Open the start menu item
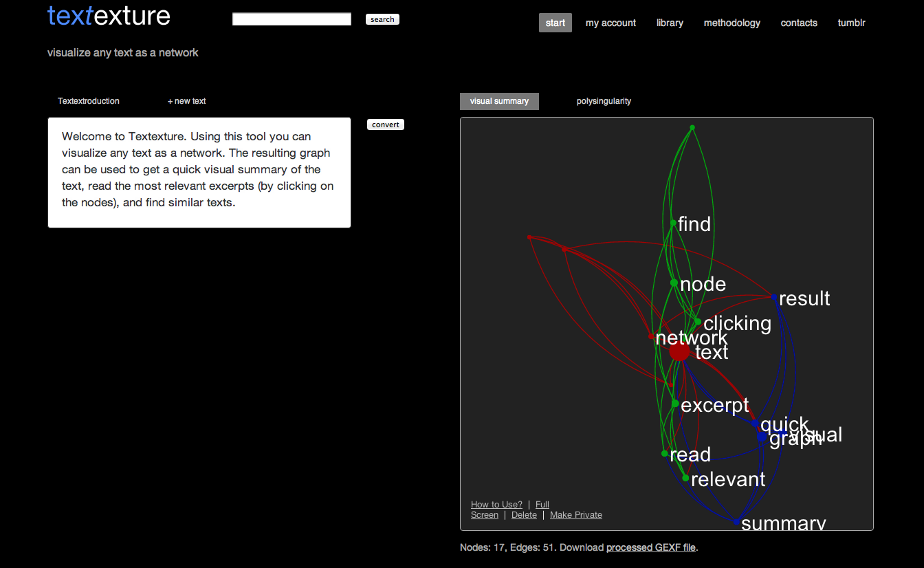Screen dimensions: 924x568 555,23
